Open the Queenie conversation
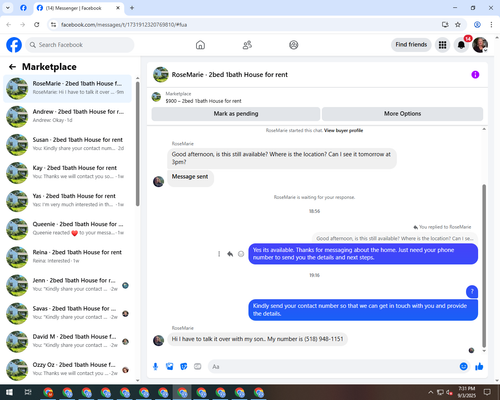Viewport: 500px width, 400px height. pos(67,229)
